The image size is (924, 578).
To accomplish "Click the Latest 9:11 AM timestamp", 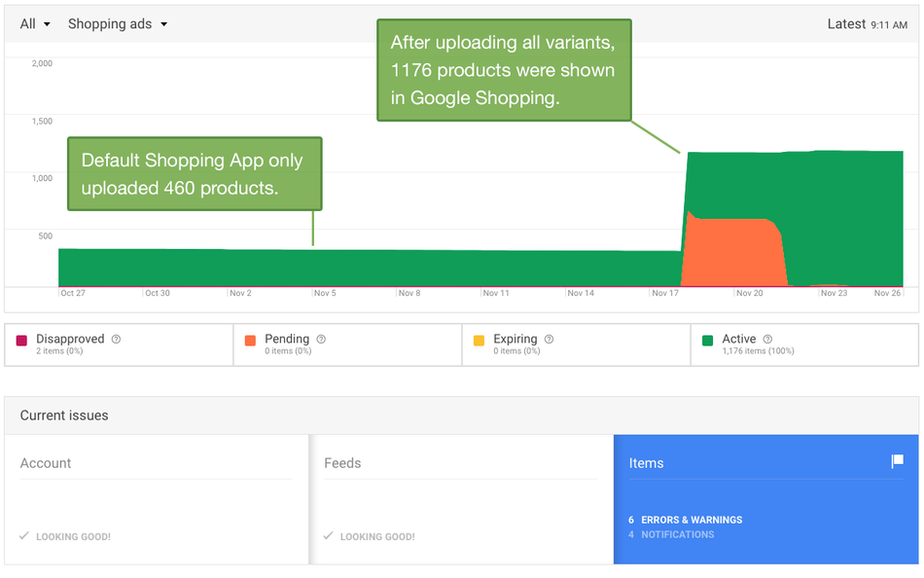I will click(x=868, y=24).
